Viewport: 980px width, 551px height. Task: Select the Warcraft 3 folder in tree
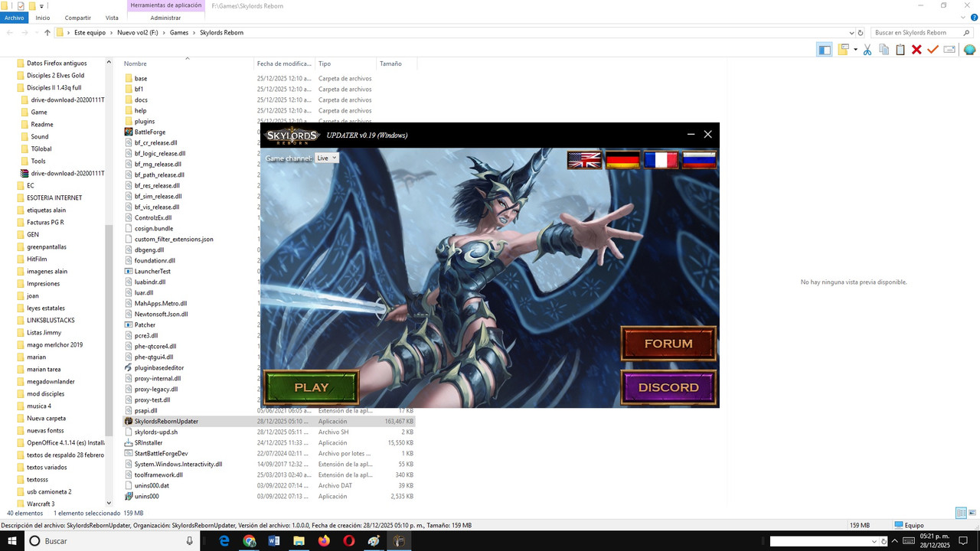click(x=41, y=504)
